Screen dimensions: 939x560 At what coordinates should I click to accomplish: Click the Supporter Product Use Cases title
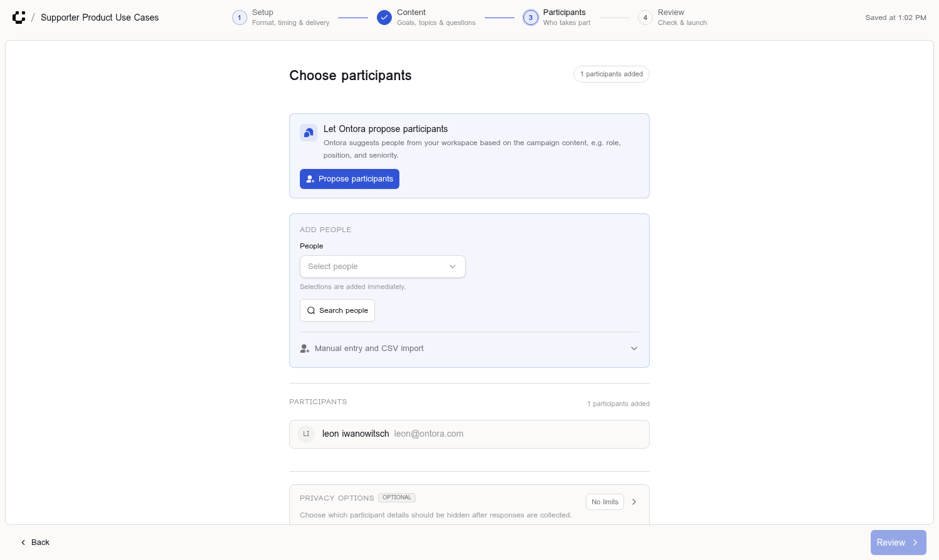tap(100, 18)
